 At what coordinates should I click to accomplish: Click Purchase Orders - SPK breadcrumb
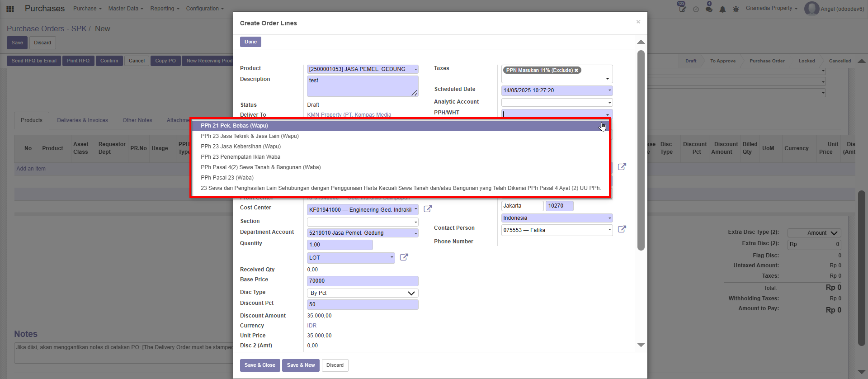click(x=47, y=28)
